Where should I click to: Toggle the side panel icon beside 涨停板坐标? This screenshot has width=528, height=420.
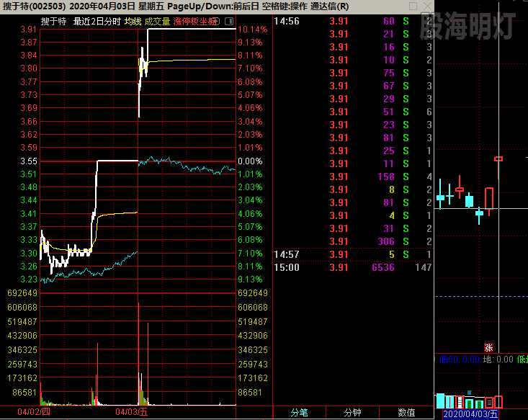click(x=229, y=21)
